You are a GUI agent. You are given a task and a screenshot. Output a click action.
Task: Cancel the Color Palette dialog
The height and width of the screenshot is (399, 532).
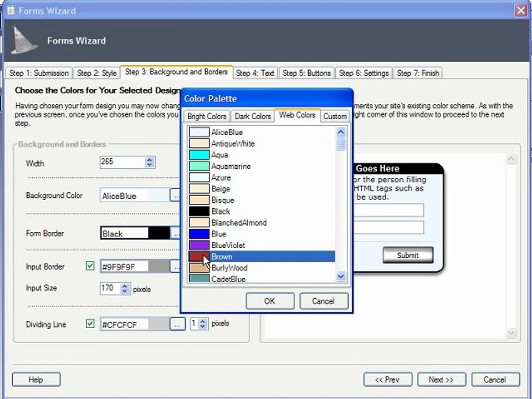[x=323, y=301]
